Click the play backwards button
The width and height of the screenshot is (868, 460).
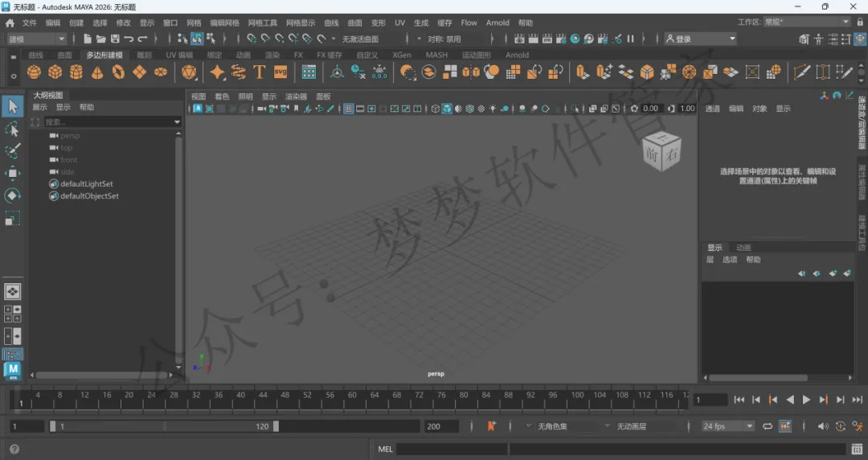pyautogui.click(x=790, y=400)
